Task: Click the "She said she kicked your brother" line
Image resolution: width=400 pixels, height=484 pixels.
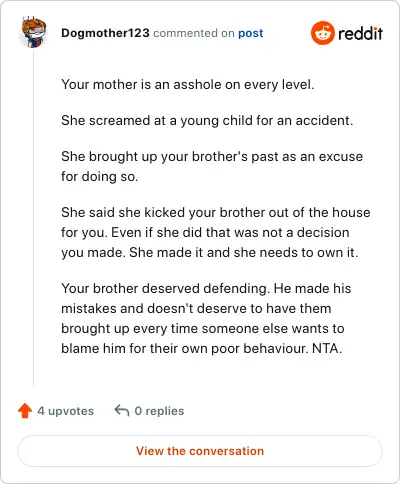Action: pyautogui.click(x=216, y=212)
